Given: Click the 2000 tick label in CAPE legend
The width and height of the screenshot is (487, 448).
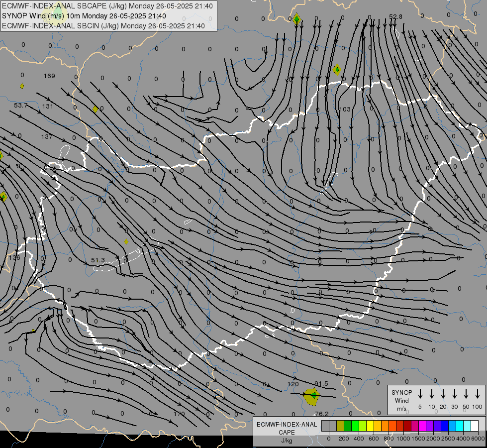Looking at the screenshot, I should click(x=433, y=439).
